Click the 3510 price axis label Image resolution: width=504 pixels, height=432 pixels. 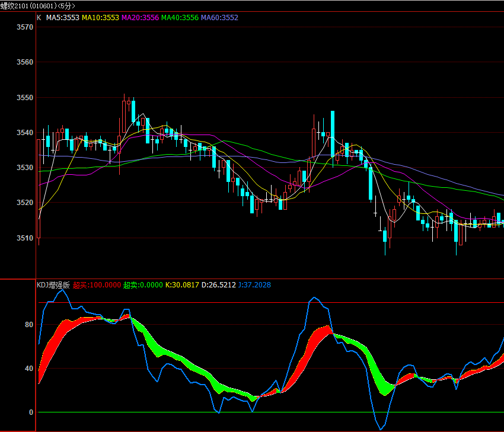pyautogui.click(x=25, y=238)
